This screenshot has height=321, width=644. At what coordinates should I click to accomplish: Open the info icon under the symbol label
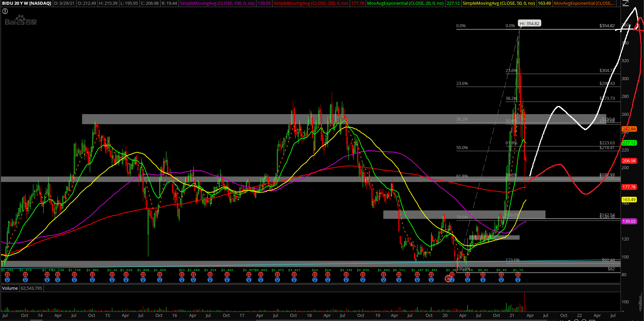pos(5,11)
